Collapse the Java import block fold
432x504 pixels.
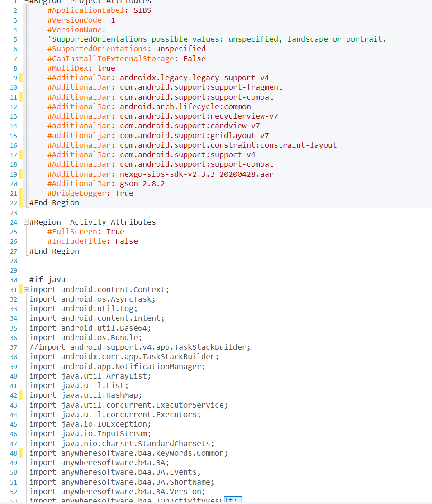point(26,290)
